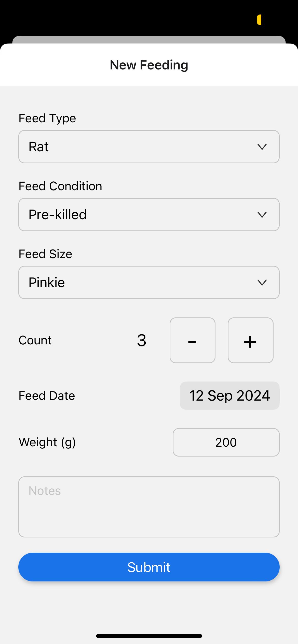Tap the gray sheet behind the modal
The image size is (298, 644).
[149, 40]
